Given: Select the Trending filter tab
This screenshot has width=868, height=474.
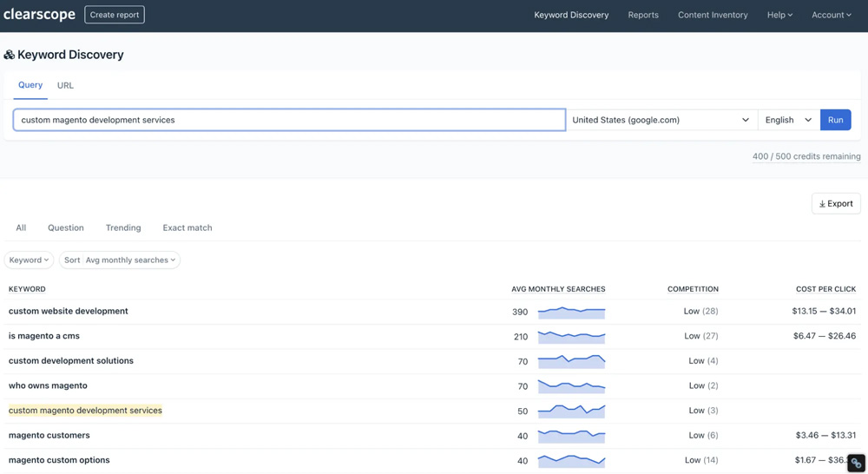Looking at the screenshot, I should click(123, 227).
